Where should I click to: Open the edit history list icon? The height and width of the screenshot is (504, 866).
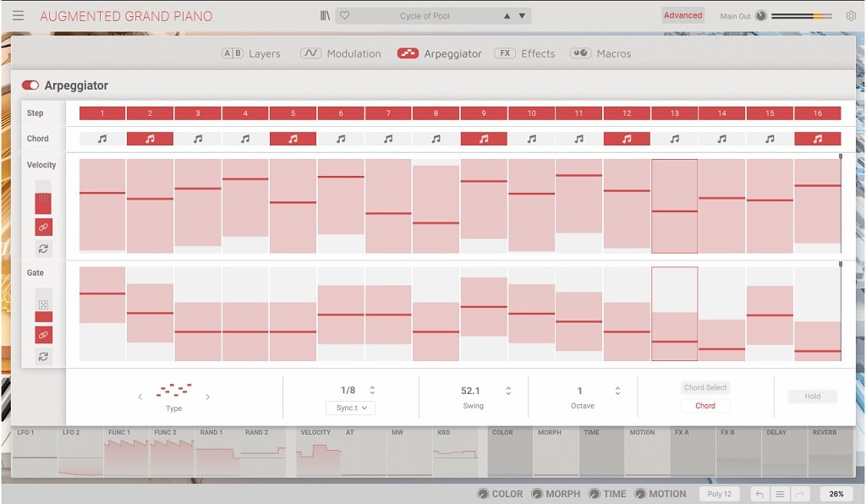click(779, 494)
